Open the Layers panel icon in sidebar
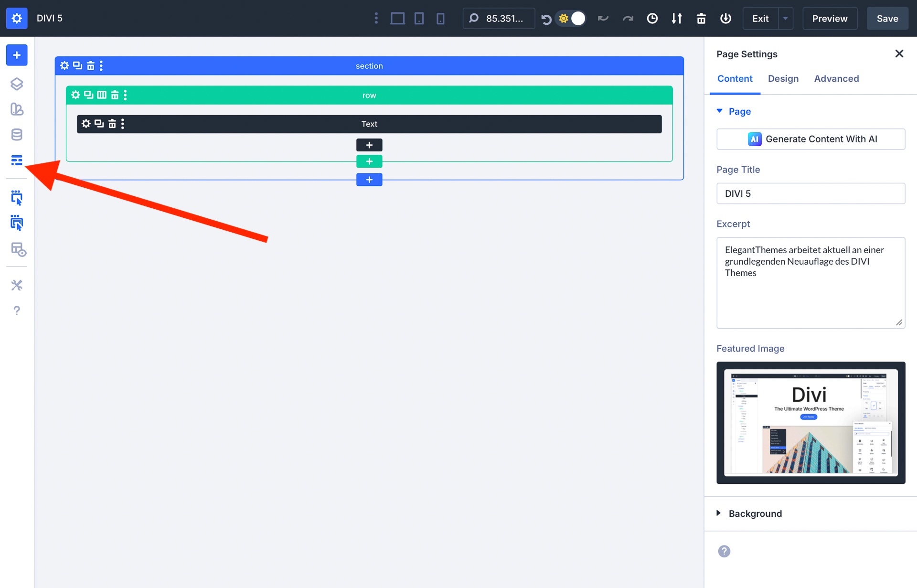Viewport: 917px width, 588px height. (x=17, y=84)
